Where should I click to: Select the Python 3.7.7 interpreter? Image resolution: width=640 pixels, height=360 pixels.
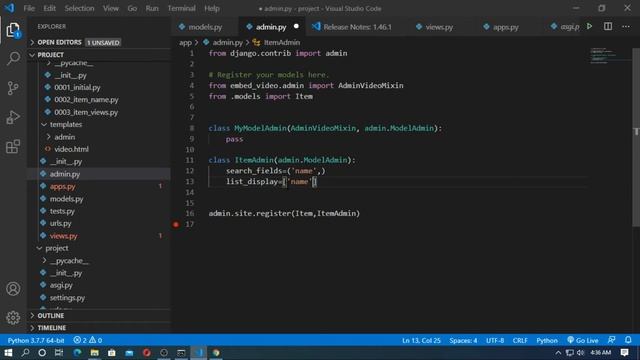click(36, 340)
